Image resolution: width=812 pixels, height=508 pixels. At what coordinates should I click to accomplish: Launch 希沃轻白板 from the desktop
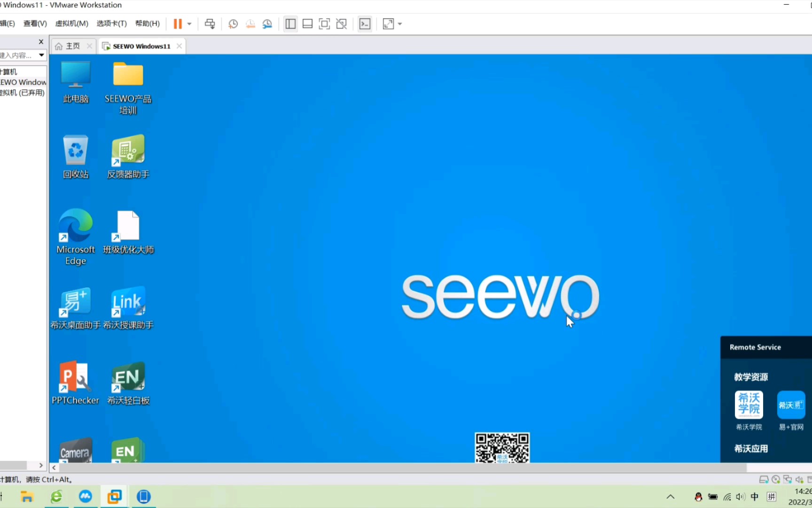point(128,381)
